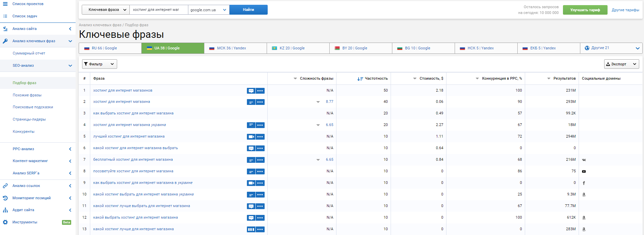Expand the Контент-маркетинг sidebar section

(x=70, y=161)
